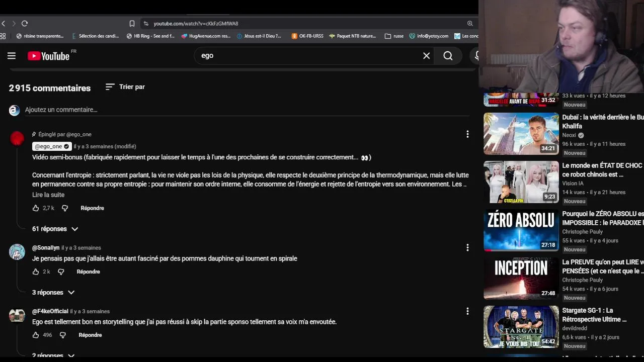The width and height of the screenshot is (644, 362).
Task: Open options menu for @Sonallyn comment
Action: tap(467, 247)
